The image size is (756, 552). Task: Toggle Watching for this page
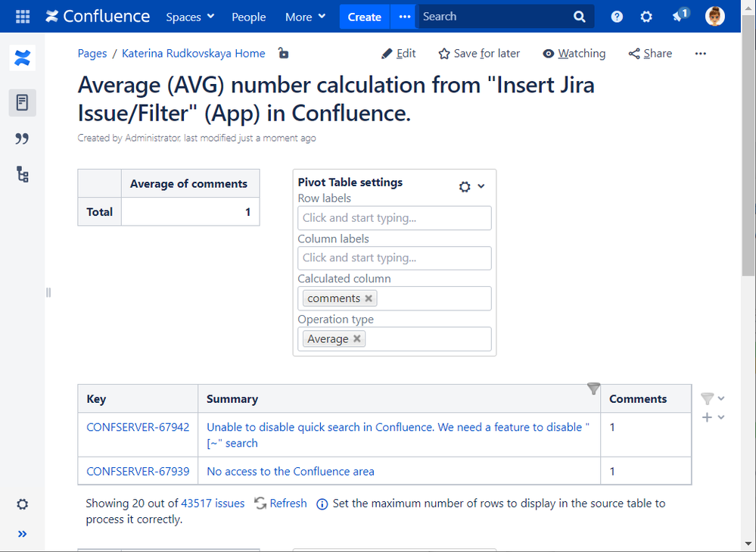point(574,53)
